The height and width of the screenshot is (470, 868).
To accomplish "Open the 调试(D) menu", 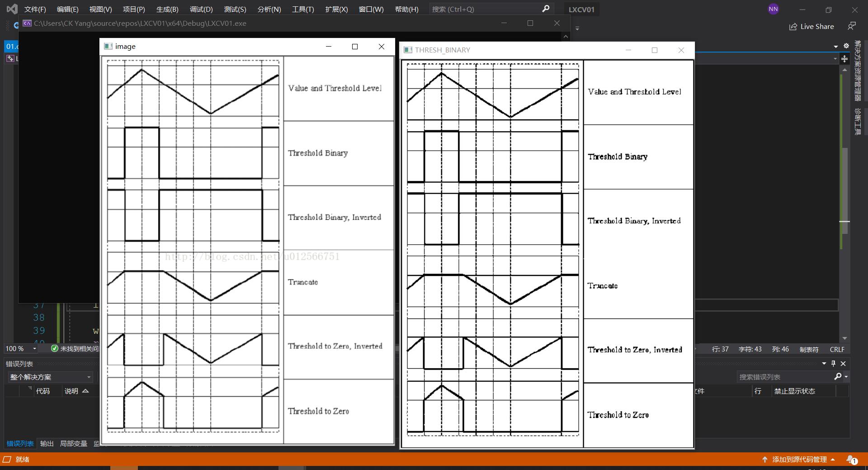I will point(201,9).
